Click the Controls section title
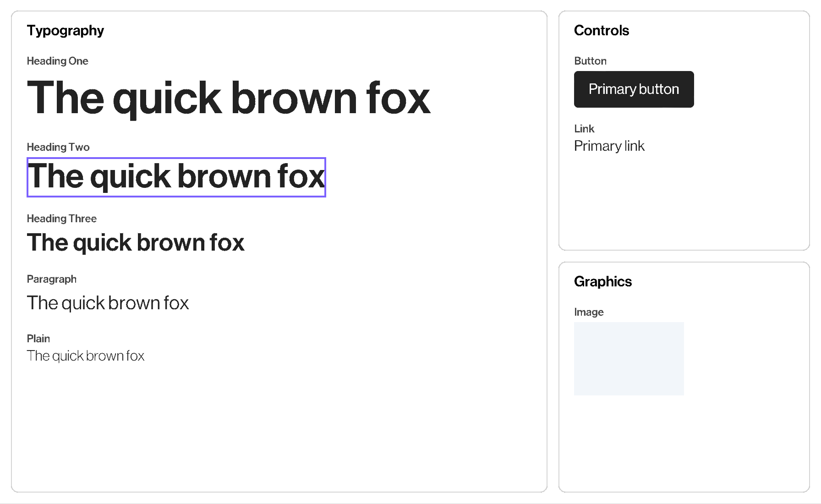The height and width of the screenshot is (504, 821). [601, 31]
